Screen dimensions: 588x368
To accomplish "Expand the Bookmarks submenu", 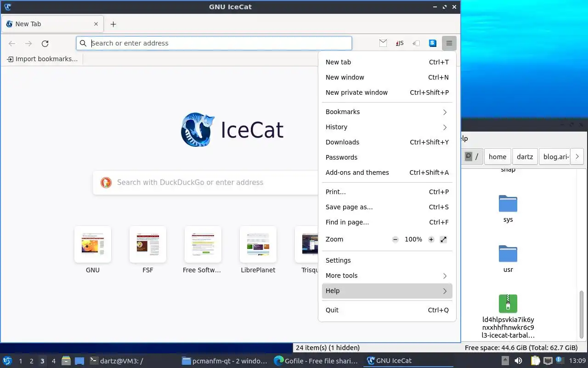I will 387,112.
